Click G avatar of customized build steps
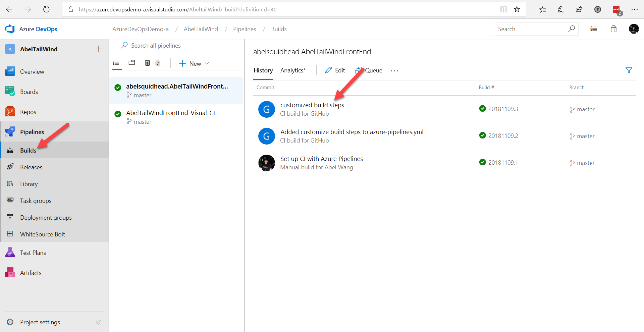This screenshot has width=644, height=332. 267,109
